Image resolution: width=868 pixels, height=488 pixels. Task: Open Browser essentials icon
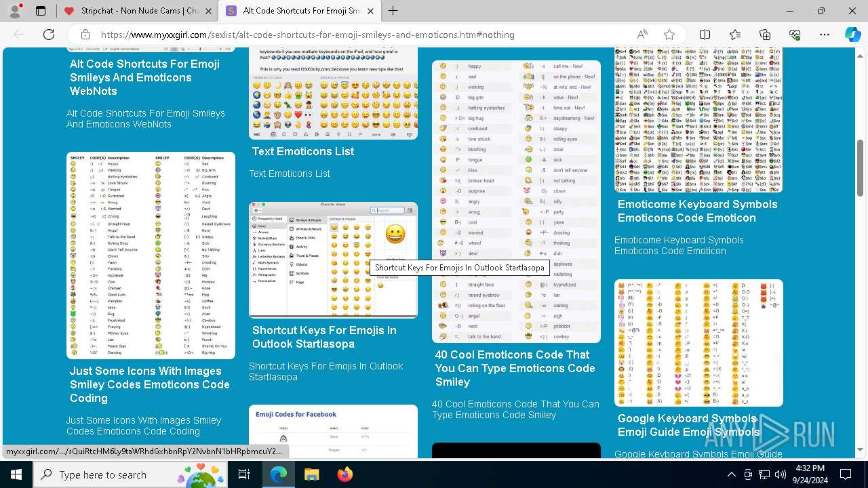[795, 35]
